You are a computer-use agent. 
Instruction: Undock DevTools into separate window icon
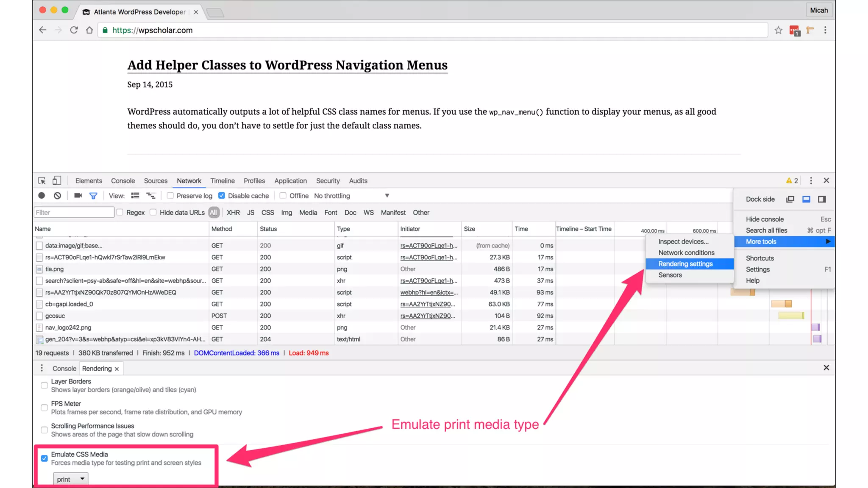[790, 199]
